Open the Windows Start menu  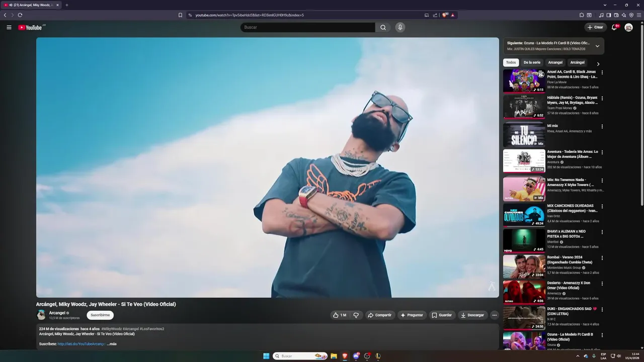(266, 356)
